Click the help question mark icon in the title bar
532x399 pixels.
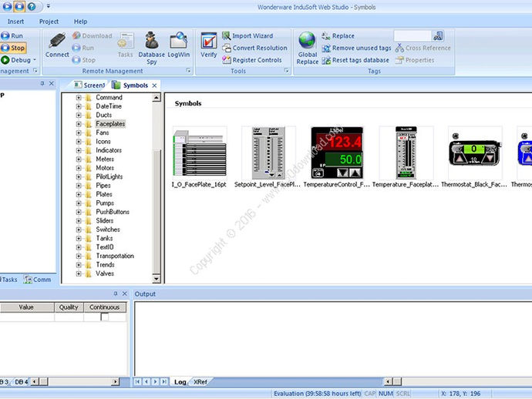[32, 6]
